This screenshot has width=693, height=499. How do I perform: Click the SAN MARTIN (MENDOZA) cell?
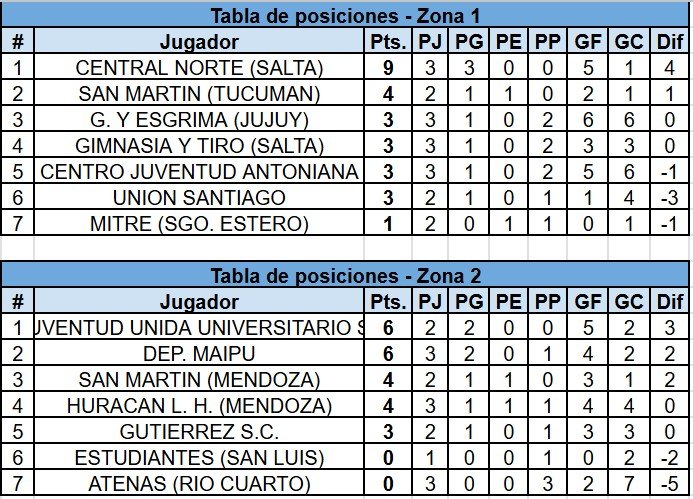pyautogui.click(x=199, y=380)
